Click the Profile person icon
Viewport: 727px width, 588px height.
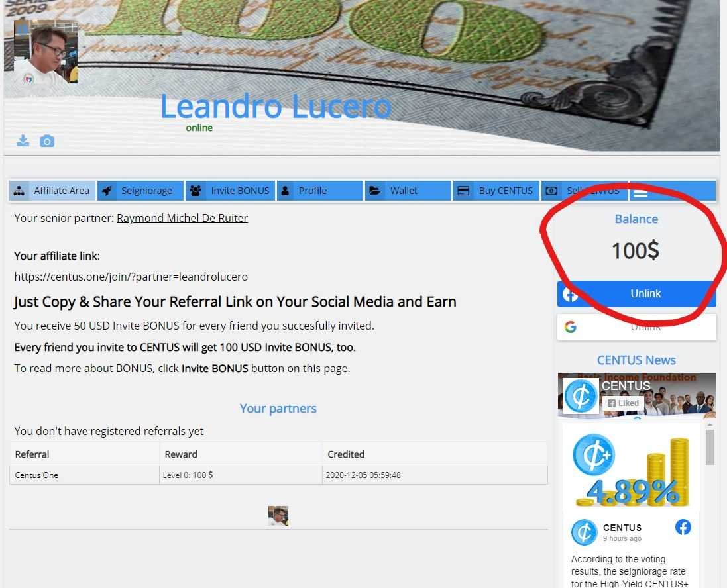(286, 191)
